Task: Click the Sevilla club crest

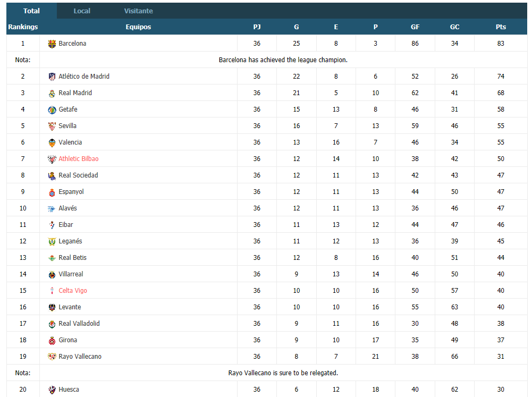Action: [x=52, y=126]
